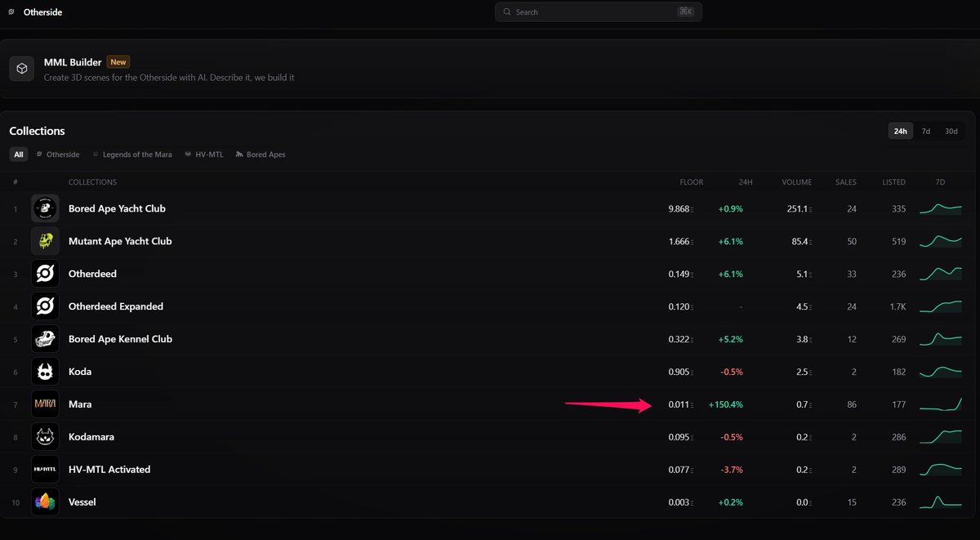Viewport: 980px width, 540px height.
Task: View Mara 7D sparkline chart
Action: 941,404
